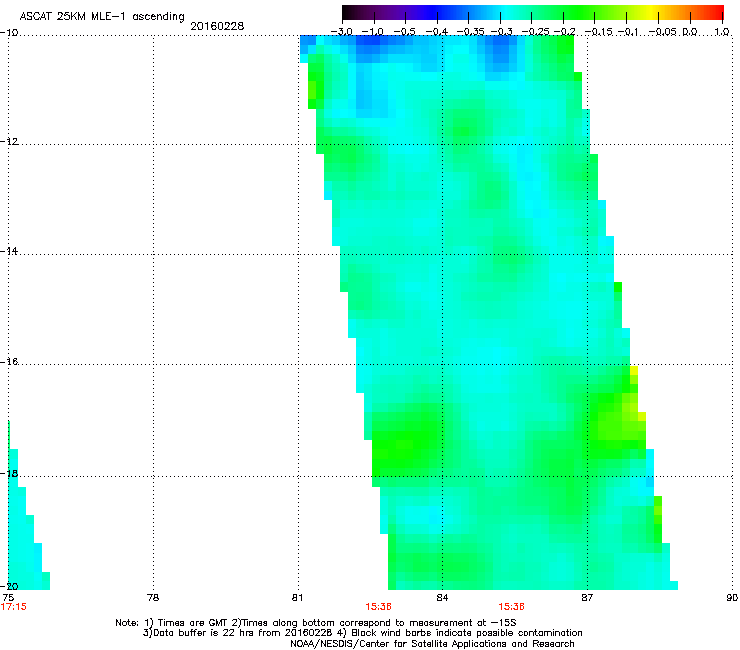Click the -20 latitude axis label
Screen dimensions: 740x650
tap(9, 586)
